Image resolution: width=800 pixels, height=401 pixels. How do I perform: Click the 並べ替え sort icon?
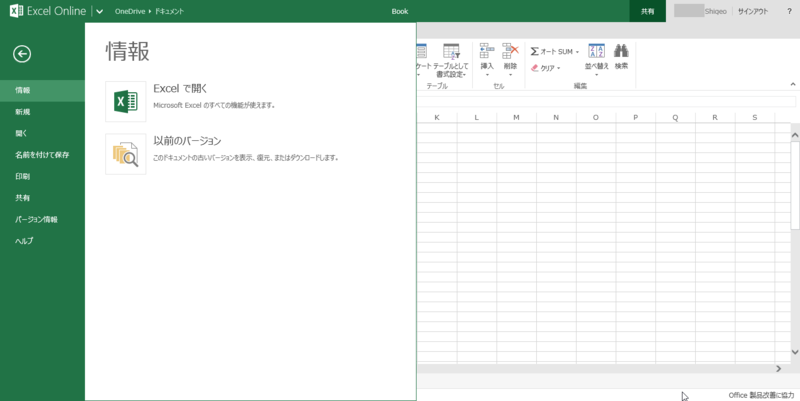point(596,51)
